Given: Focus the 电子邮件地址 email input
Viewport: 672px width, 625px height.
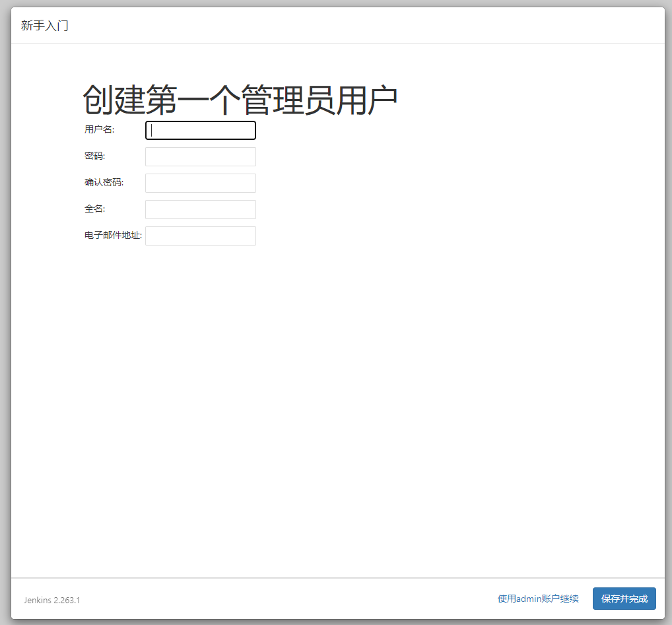Looking at the screenshot, I should [x=201, y=236].
